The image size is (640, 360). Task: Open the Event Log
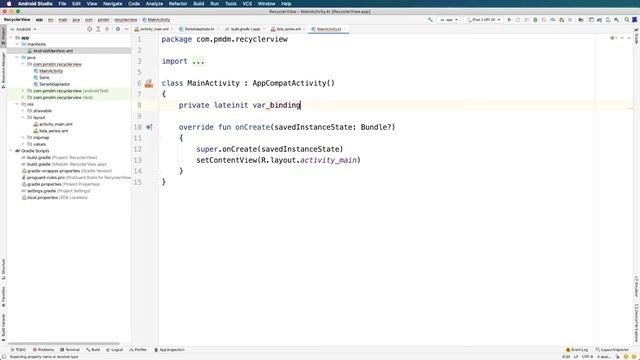point(577,350)
